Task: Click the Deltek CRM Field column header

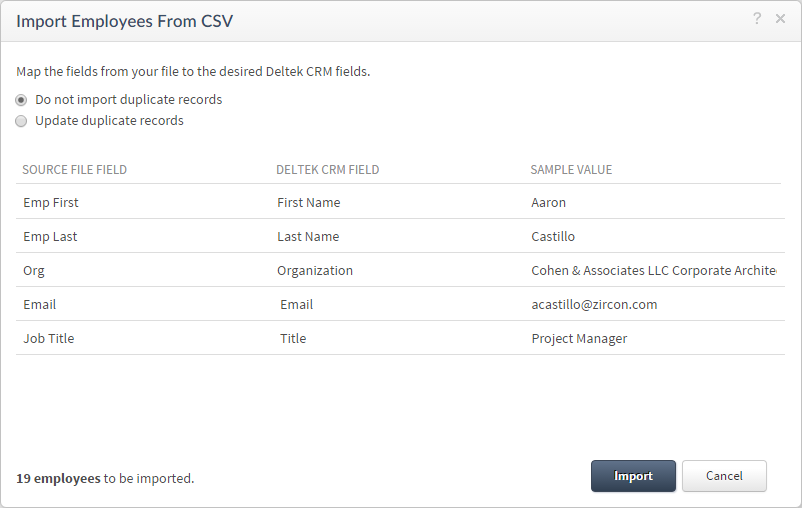Action: coord(327,169)
